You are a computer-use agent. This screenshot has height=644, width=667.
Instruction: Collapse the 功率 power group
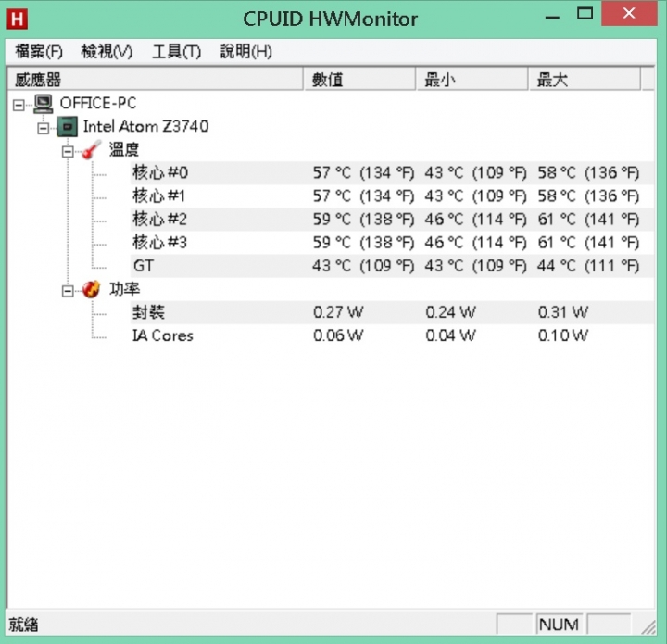click(x=68, y=291)
